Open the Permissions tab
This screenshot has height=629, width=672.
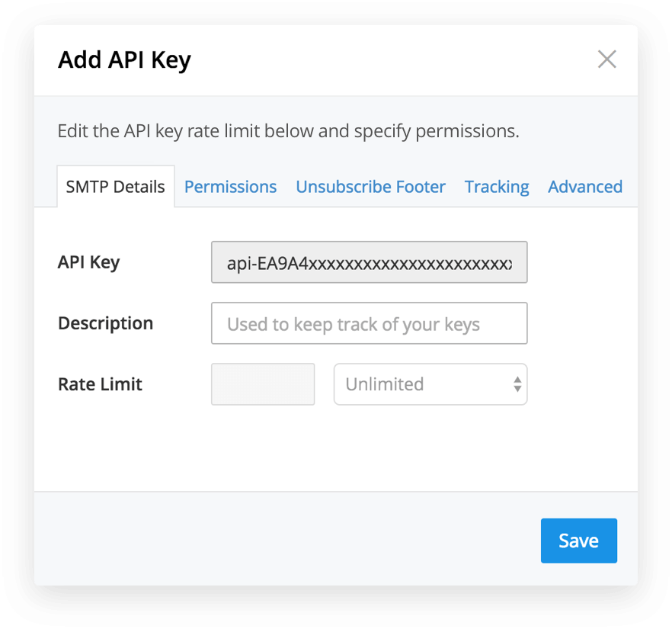(x=230, y=187)
